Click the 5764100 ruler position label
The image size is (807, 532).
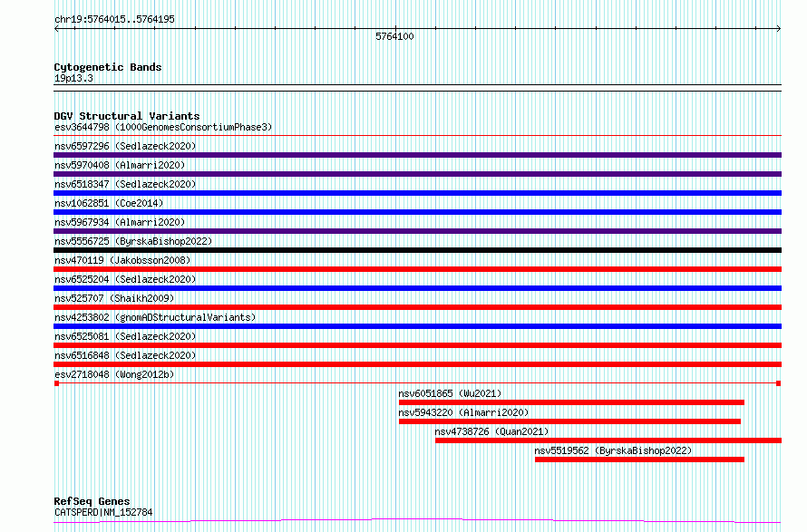click(394, 36)
